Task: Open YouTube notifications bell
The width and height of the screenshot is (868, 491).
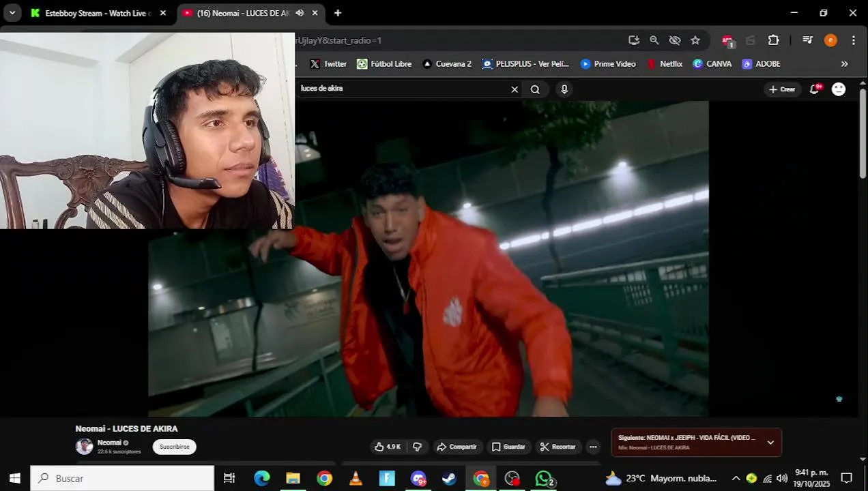Action: click(x=815, y=89)
